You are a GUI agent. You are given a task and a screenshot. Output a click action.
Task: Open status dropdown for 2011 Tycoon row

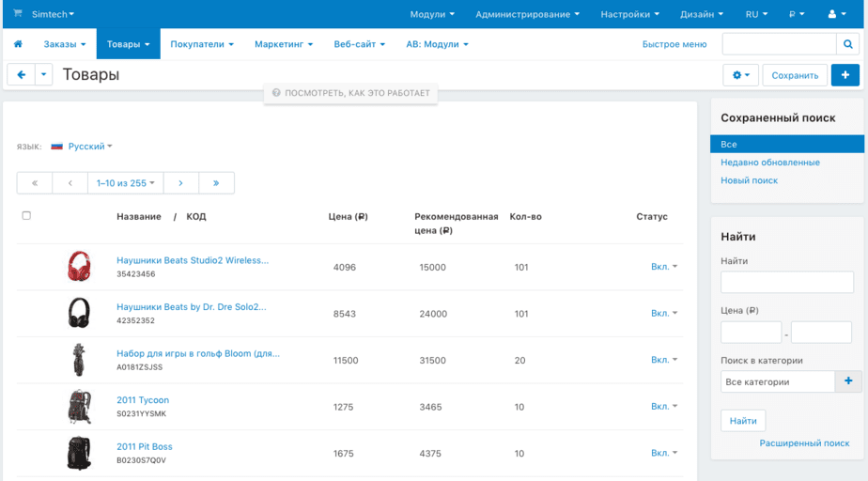(x=664, y=406)
